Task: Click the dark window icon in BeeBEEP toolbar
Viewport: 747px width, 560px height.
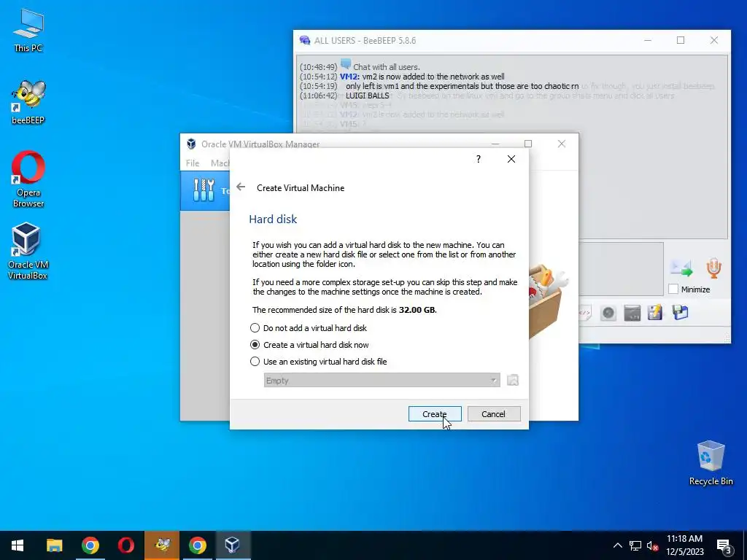Action: click(x=632, y=313)
